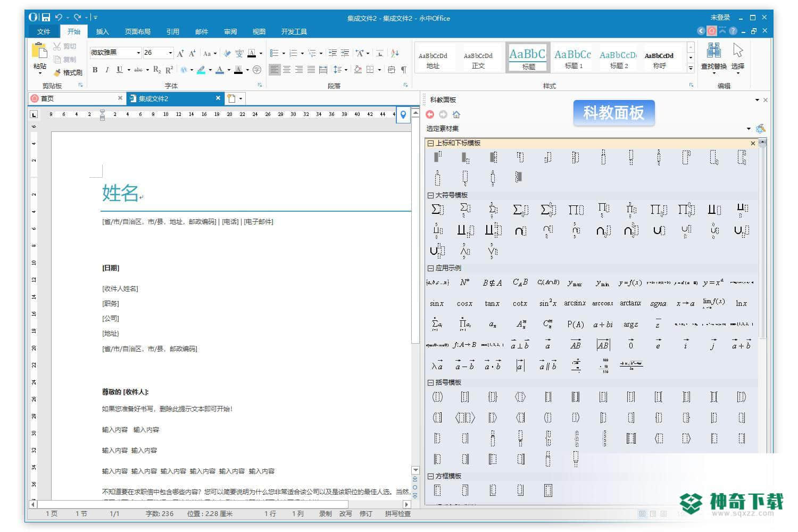Open the bullet list dropdown arrow
Image resolution: width=798 pixels, height=532 pixels.
[284, 53]
